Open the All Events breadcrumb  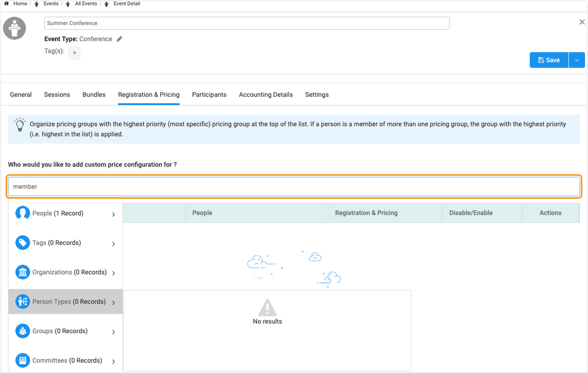(86, 3)
